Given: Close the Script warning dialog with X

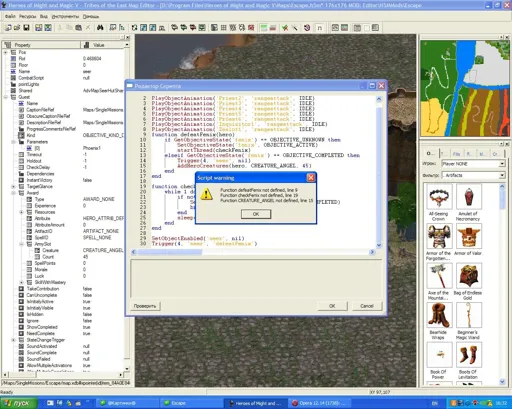Looking at the screenshot, I should tap(311, 178).
